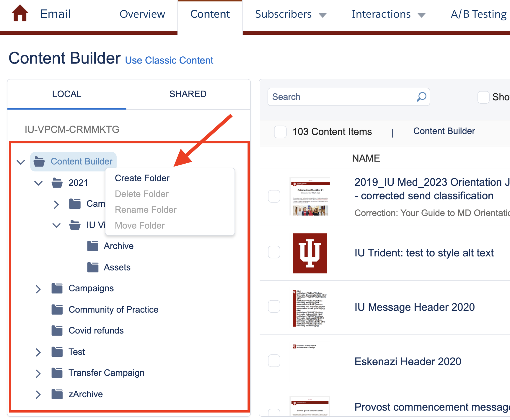Click the Content Builder open folder icon
The width and height of the screenshot is (510, 420).
(39, 162)
